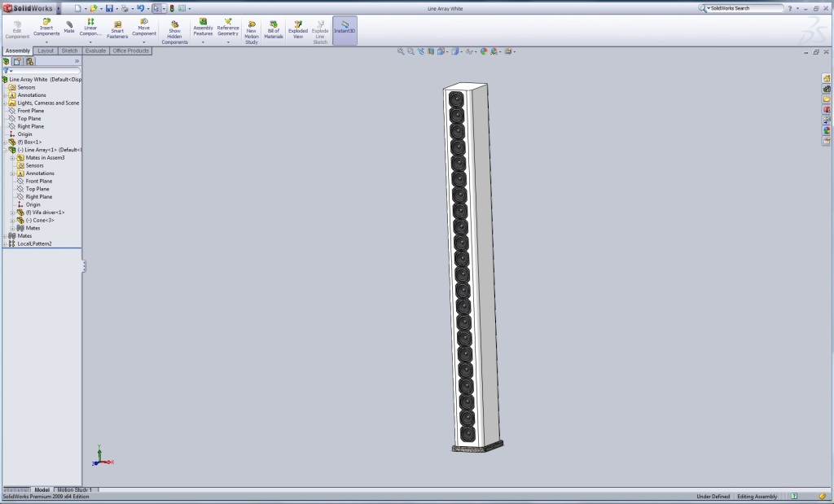Open the Appearances task pane icon
Image resolution: width=834 pixels, height=504 pixels.
[x=827, y=130]
